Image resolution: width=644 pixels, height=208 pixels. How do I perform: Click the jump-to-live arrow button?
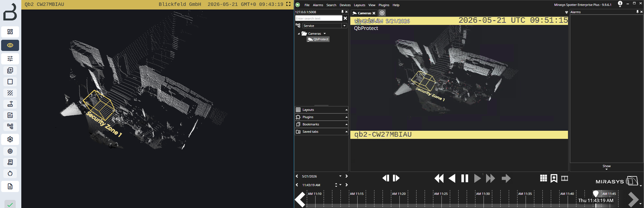(506, 178)
